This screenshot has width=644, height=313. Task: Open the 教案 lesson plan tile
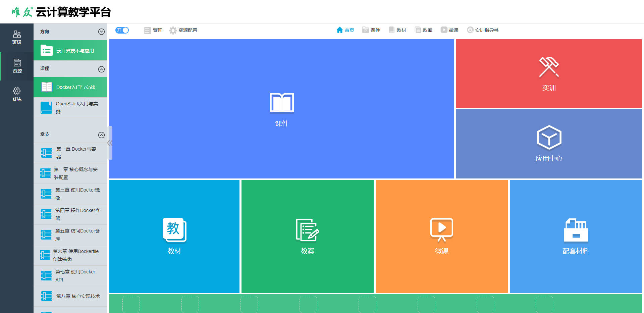click(x=307, y=236)
